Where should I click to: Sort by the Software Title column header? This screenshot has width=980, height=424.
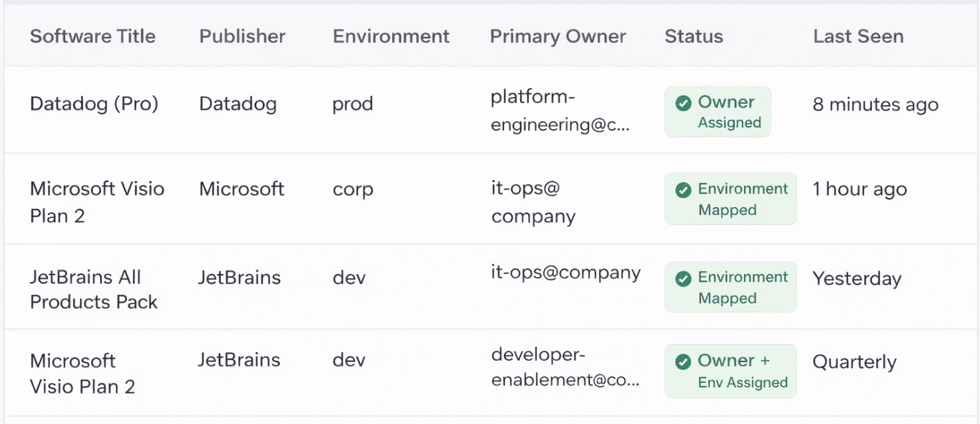click(93, 37)
